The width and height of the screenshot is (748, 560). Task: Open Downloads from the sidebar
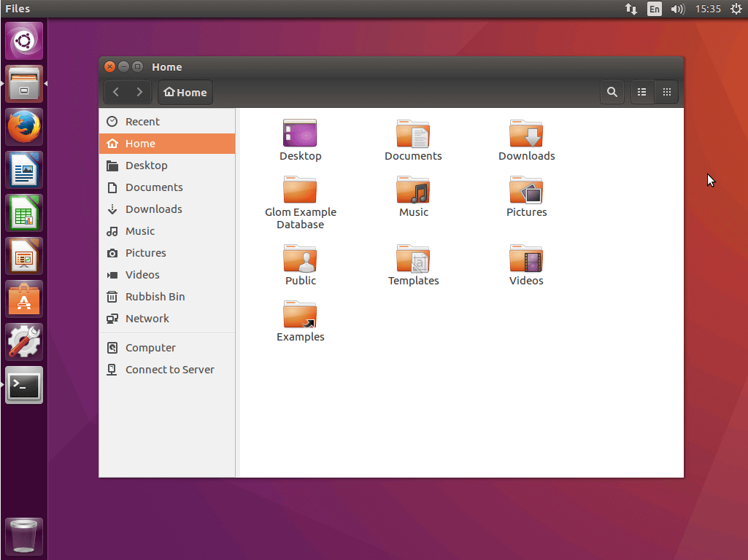[x=167, y=209]
